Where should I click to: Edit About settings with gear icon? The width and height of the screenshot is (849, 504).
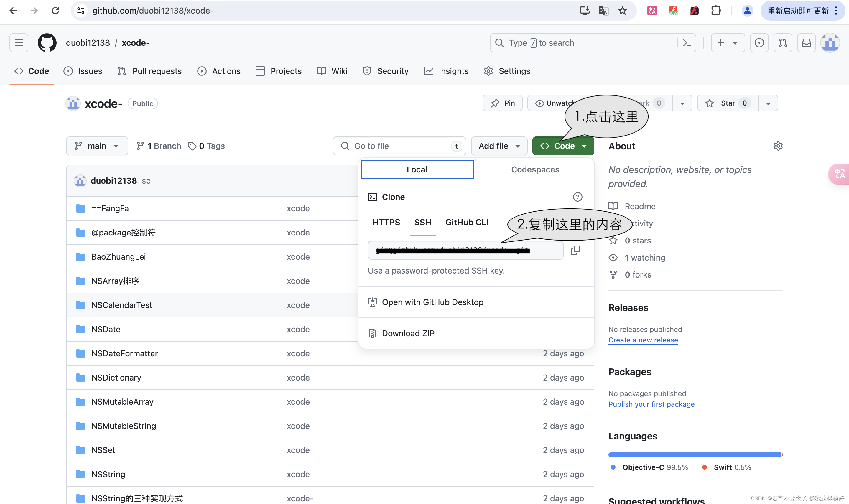(x=778, y=146)
